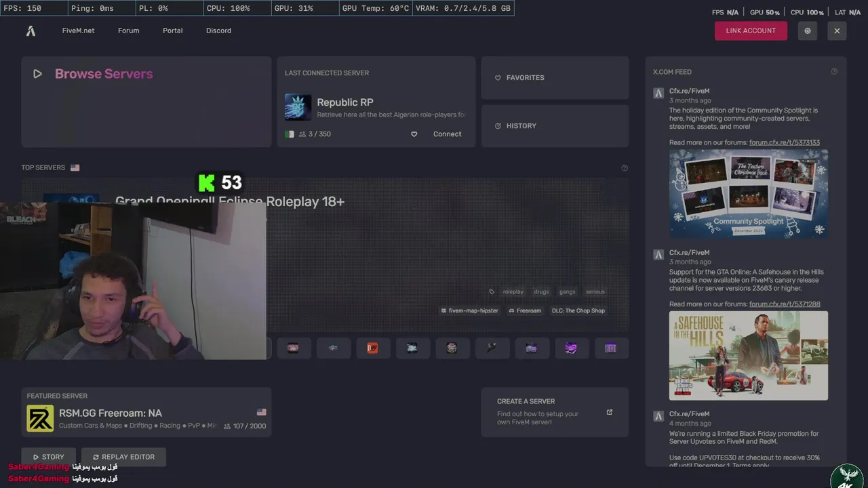Click the Republic RP server logo
The height and width of the screenshot is (488, 868).
click(298, 107)
